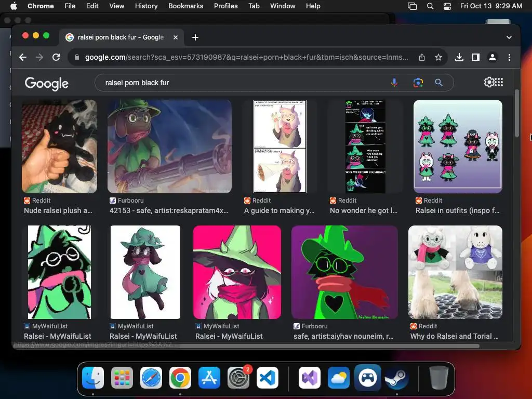Viewport: 532px width, 399px height.
Task: Click the date and time in menu bar
Action: (491, 6)
